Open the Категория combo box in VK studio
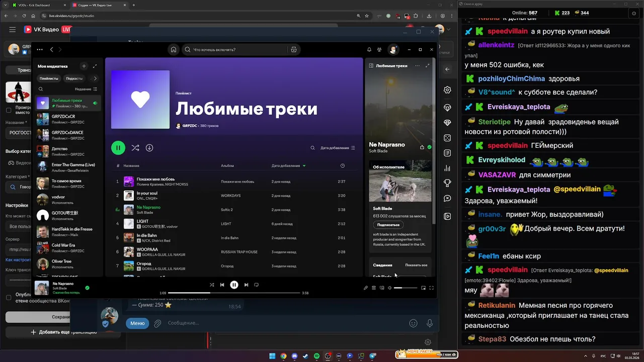This screenshot has height=362, width=644. [x=19, y=187]
